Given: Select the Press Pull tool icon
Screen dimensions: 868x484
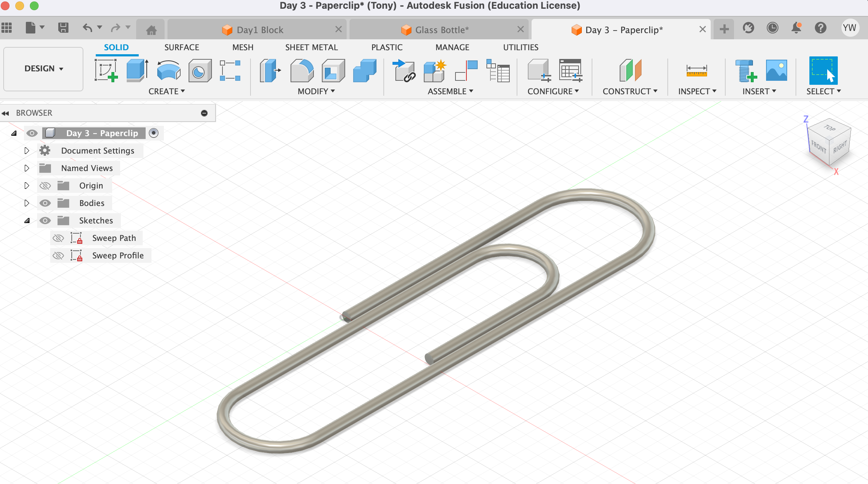Looking at the screenshot, I should pyautogui.click(x=270, y=71).
